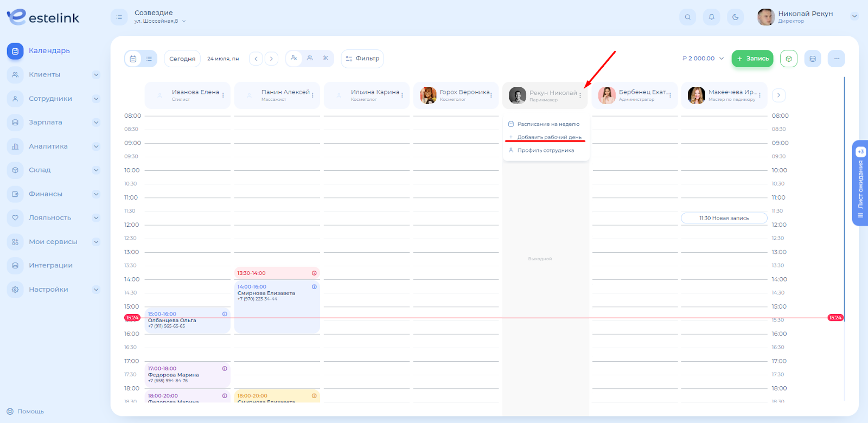The image size is (868, 423).
Task: Click the green Запись button
Action: (x=752, y=59)
